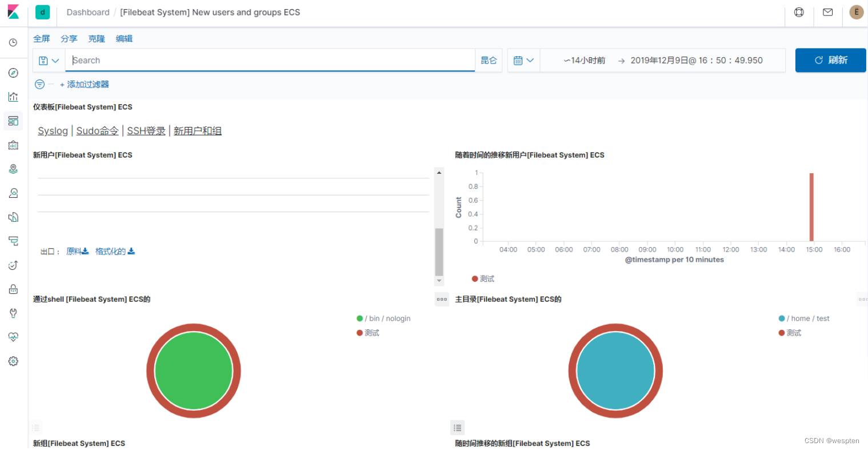The image size is (868, 450).
Task: Open the Syslog dashboard link
Action: tap(53, 131)
